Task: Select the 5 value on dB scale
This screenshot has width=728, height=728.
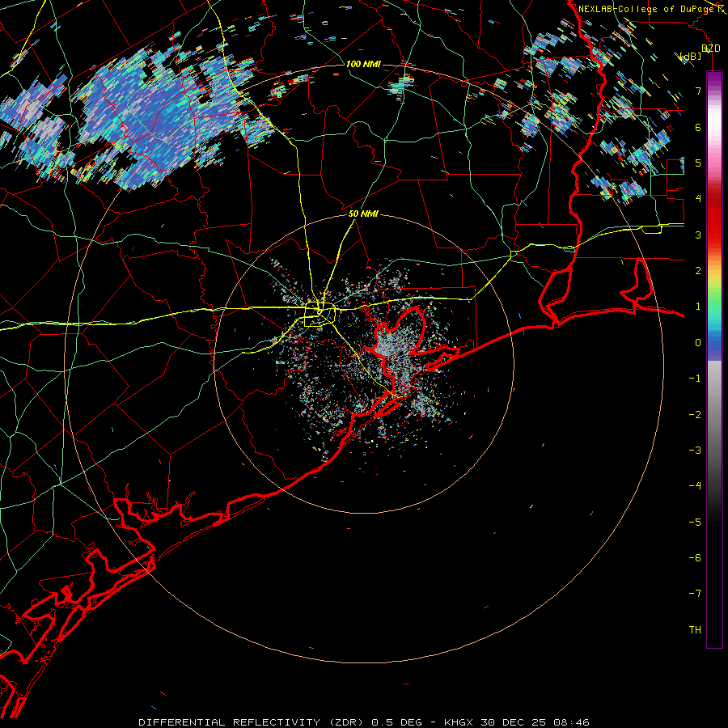Action: (x=698, y=163)
